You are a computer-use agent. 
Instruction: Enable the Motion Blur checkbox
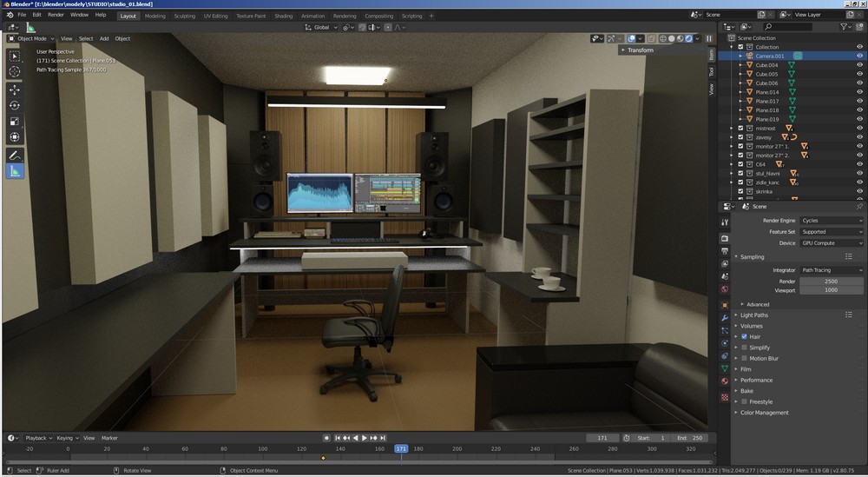click(744, 358)
